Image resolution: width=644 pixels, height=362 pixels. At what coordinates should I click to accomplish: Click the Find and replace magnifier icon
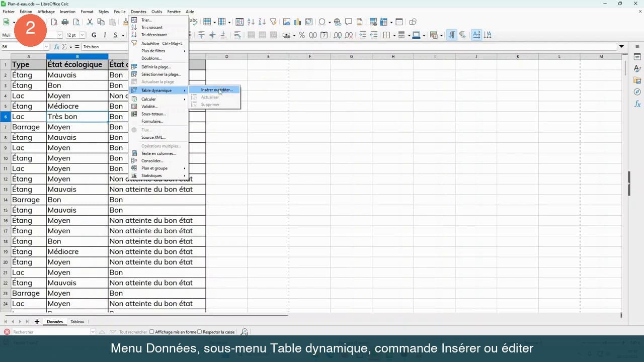point(244,332)
